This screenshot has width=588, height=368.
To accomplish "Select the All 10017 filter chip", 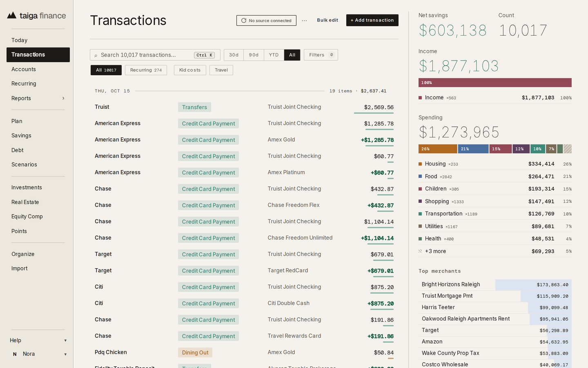I will click(106, 70).
